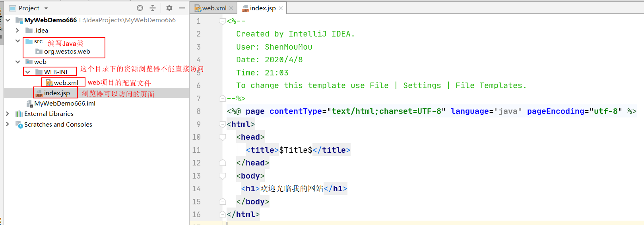
Task: Click the Scratches and Consoles icon
Action: coord(19,125)
